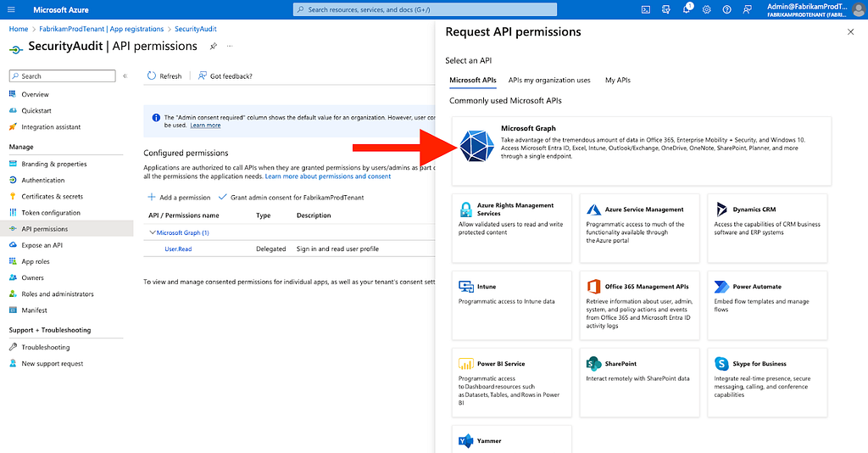
Task: Open portal settings gear
Action: pos(706,9)
